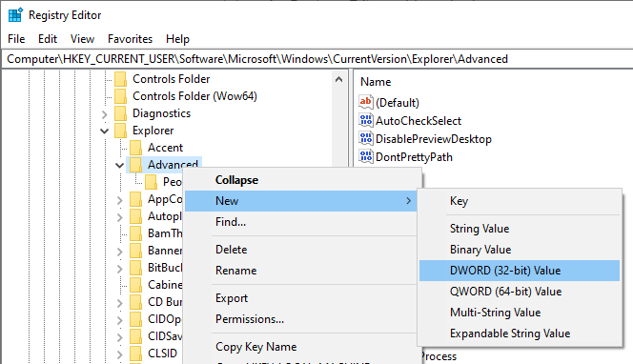Click the Advanced folder icon
Viewport: 633px width, 364px height.
[135, 165]
